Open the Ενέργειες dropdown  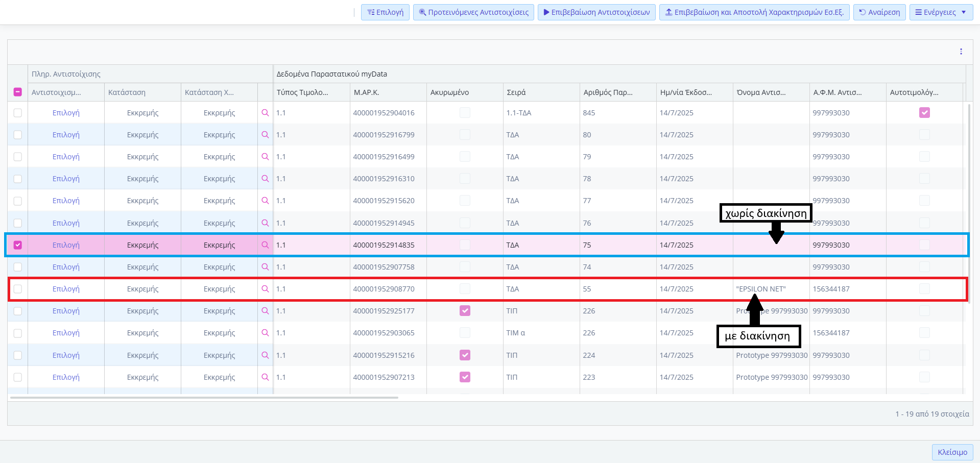pyautogui.click(x=941, y=12)
